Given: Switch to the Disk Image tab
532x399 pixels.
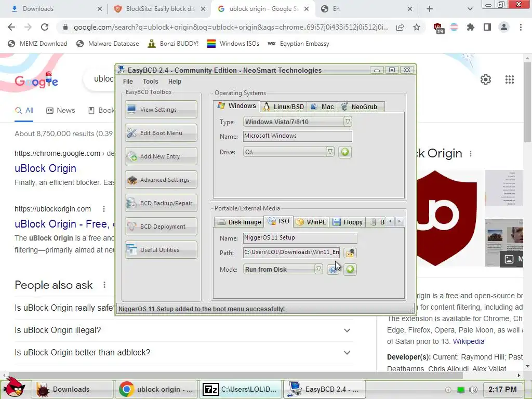Looking at the screenshot, I should click(x=240, y=222).
